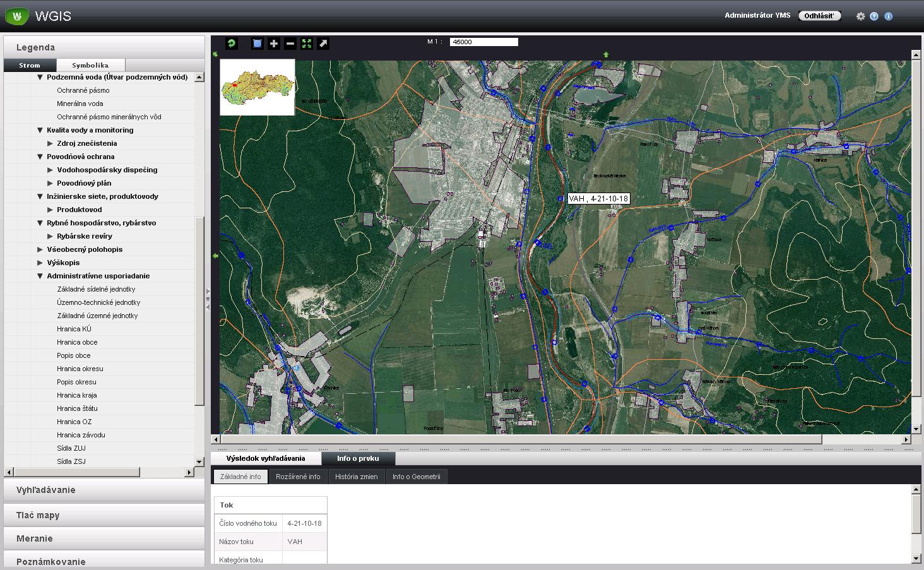The height and width of the screenshot is (570, 924).
Task: Select the Základné info sub-tab
Action: click(240, 477)
